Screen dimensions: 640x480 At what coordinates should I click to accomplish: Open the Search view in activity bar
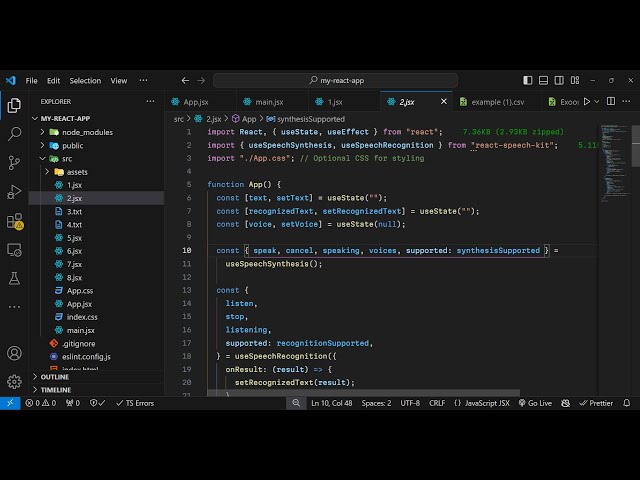(14, 133)
